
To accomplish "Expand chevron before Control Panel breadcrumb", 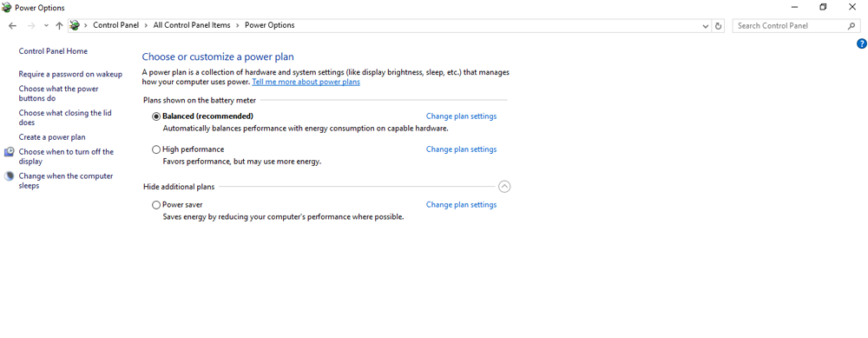I will 86,25.
